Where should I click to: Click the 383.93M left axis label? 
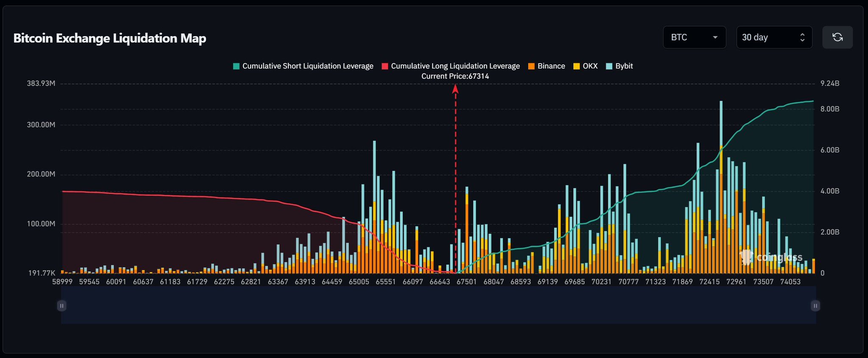tap(41, 83)
